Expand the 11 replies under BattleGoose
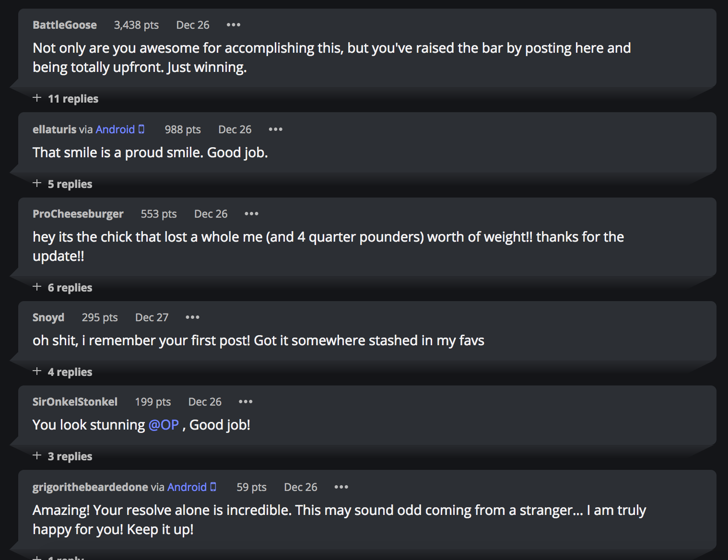The image size is (728, 560). (72, 99)
